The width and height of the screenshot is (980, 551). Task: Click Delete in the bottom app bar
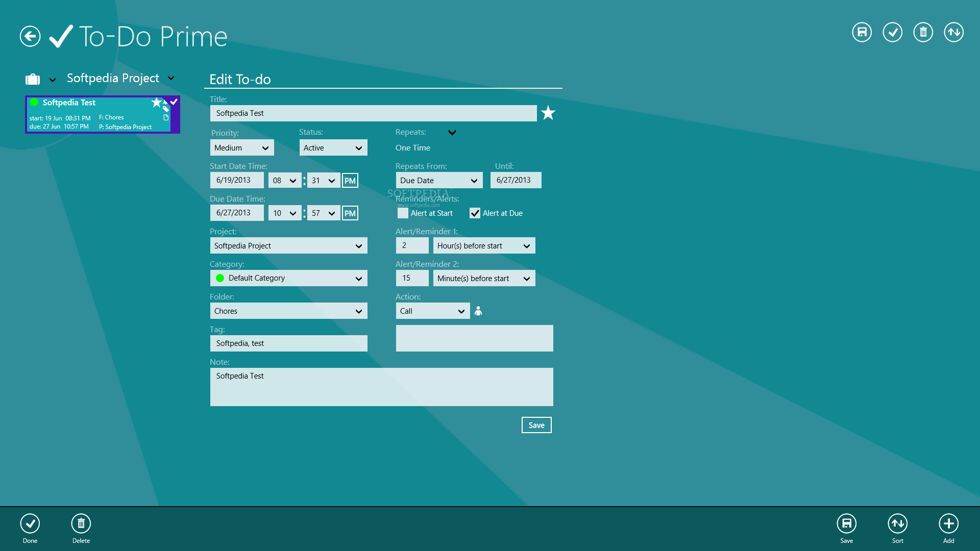pyautogui.click(x=81, y=529)
